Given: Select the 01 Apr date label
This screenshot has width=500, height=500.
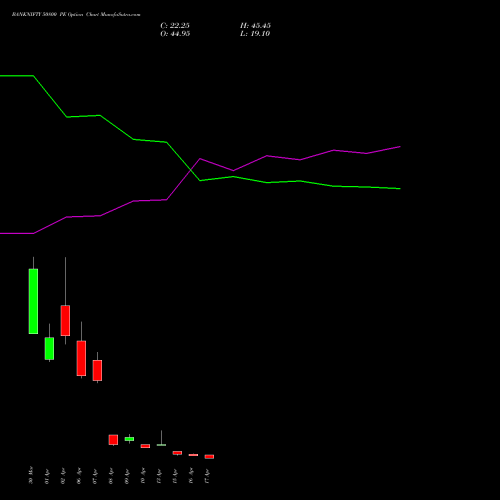Looking at the screenshot, I should (x=47, y=476).
